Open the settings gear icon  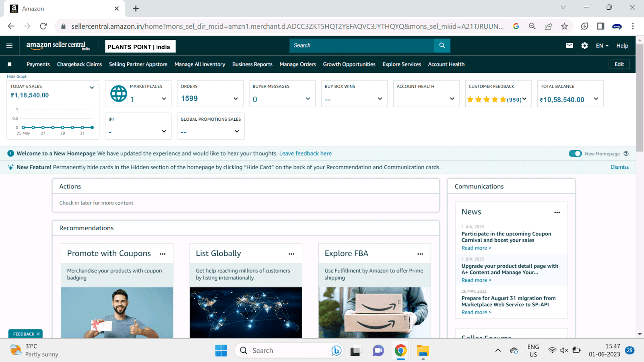pyautogui.click(x=584, y=46)
